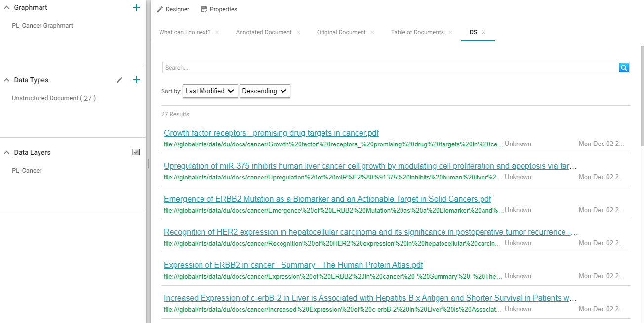Toggle the Data Layers checkbox
This screenshot has height=323, width=644.
coord(136,152)
